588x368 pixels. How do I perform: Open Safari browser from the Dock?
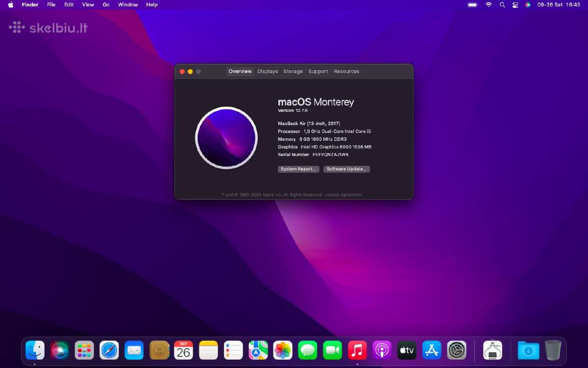[x=109, y=350]
